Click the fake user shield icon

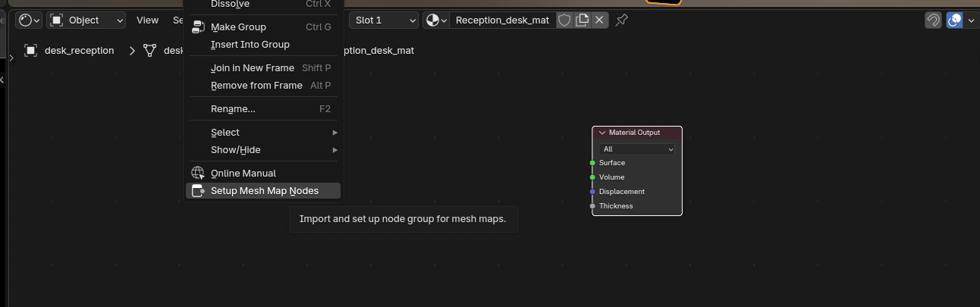point(564,20)
